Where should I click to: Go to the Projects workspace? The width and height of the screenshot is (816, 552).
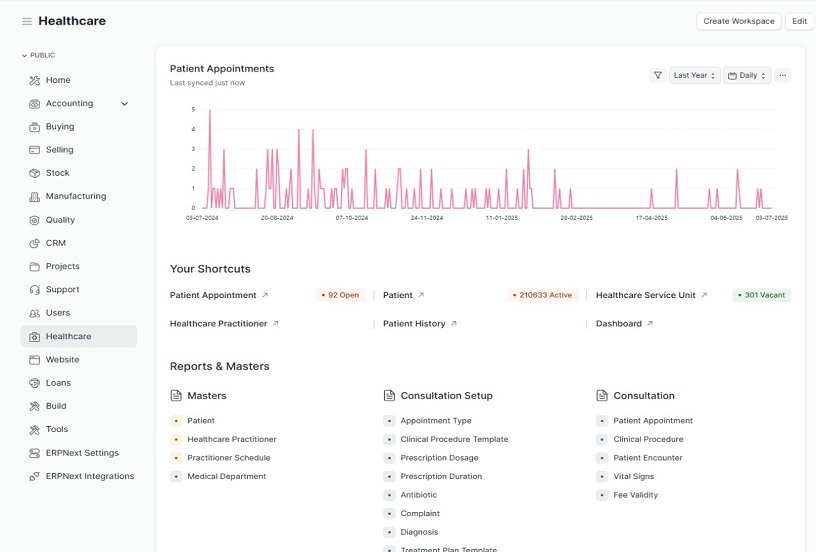62,266
